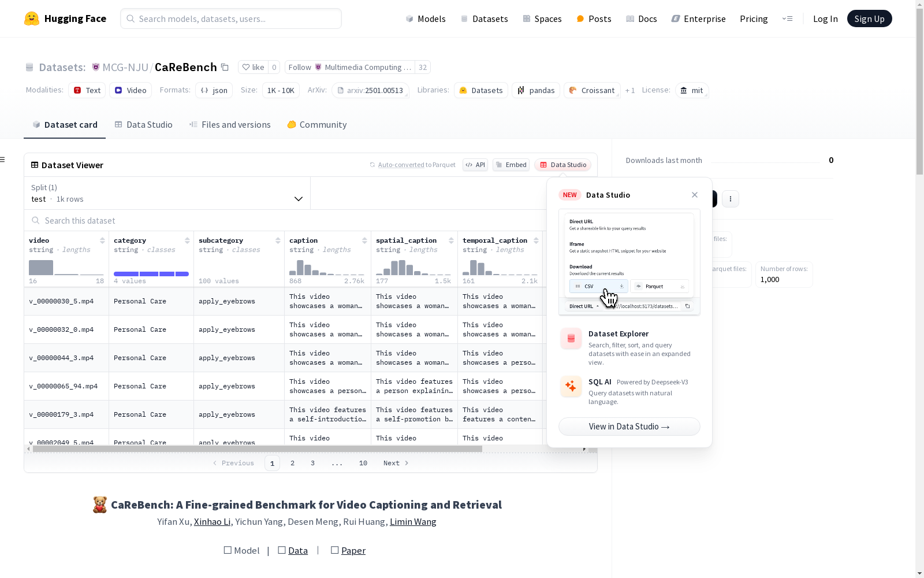924x578 pixels.
Task: Click the table's horizontal scrollbar
Action: click(x=258, y=449)
